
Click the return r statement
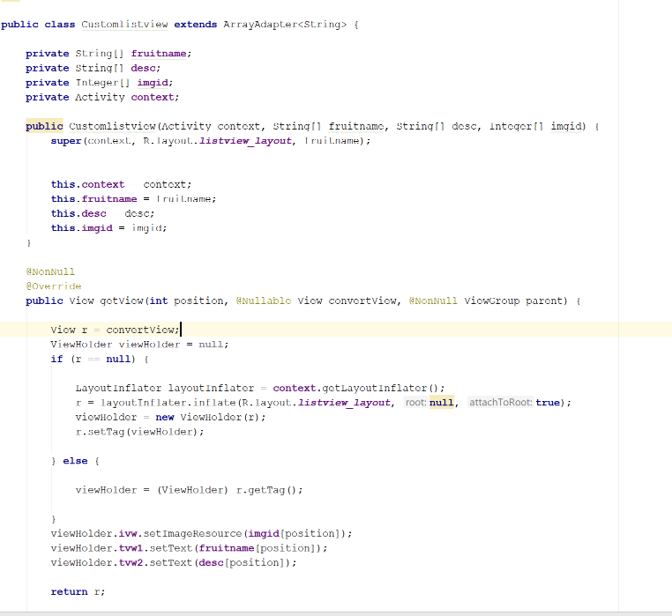coord(78,591)
